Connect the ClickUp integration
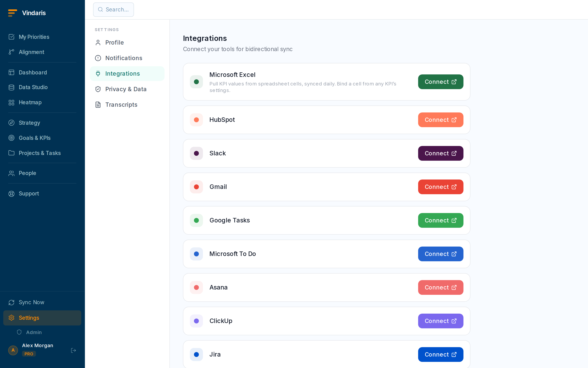 [x=441, y=321]
